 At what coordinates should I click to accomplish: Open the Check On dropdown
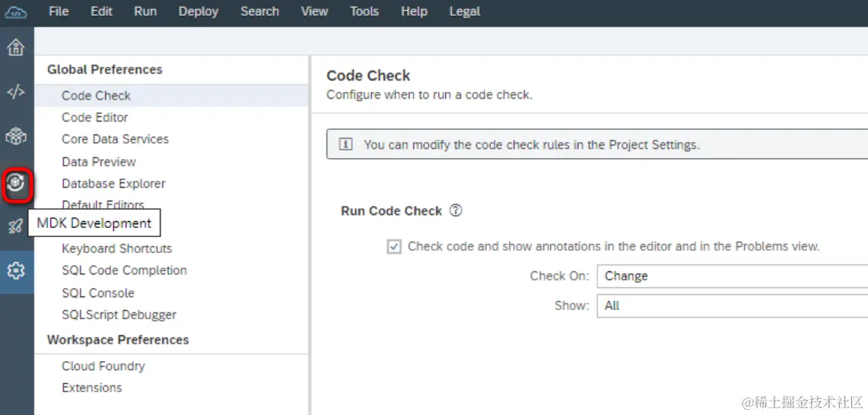coord(732,276)
